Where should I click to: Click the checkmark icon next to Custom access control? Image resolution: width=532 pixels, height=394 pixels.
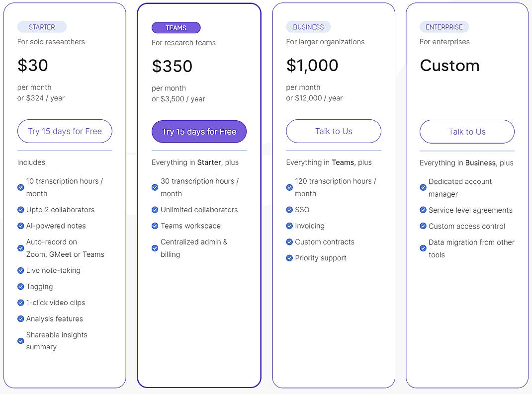click(x=423, y=226)
